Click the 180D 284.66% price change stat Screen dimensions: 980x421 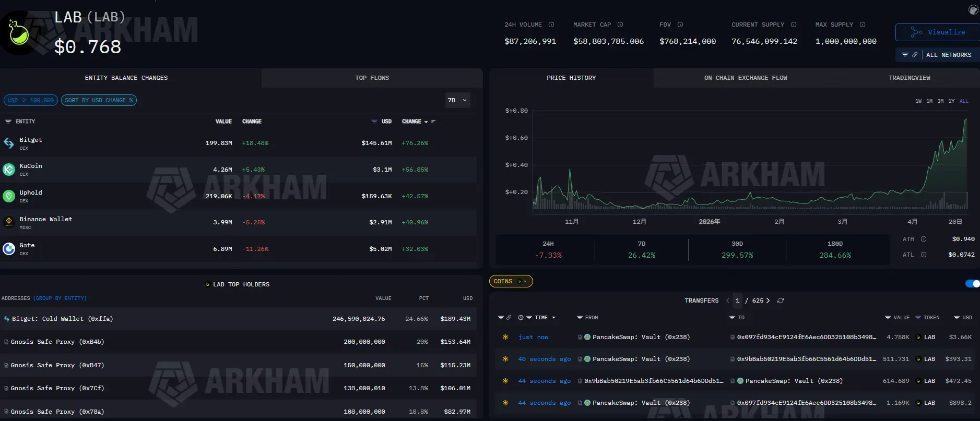click(x=835, y=250)
